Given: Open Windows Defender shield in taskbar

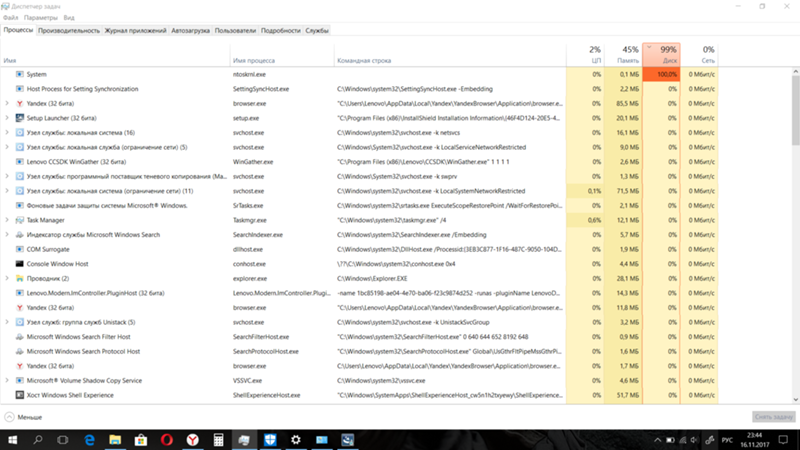Looking at the screenshot, I should coord(270,440).
